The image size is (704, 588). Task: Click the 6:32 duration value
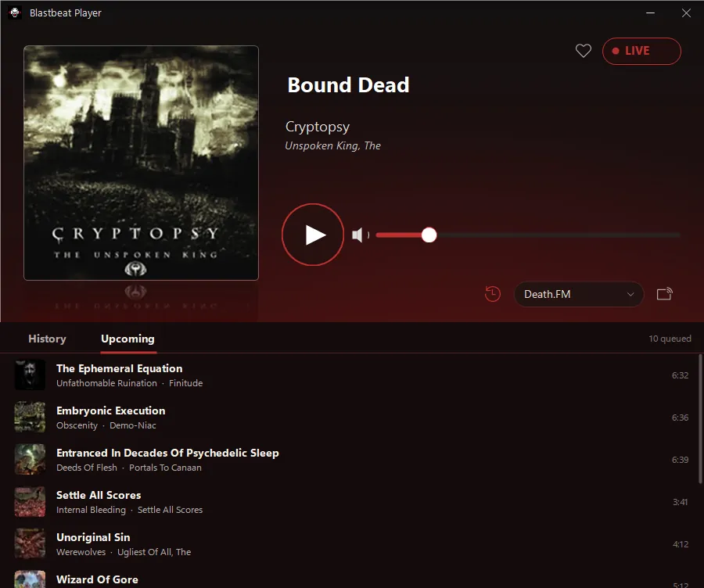coord(681,375)
